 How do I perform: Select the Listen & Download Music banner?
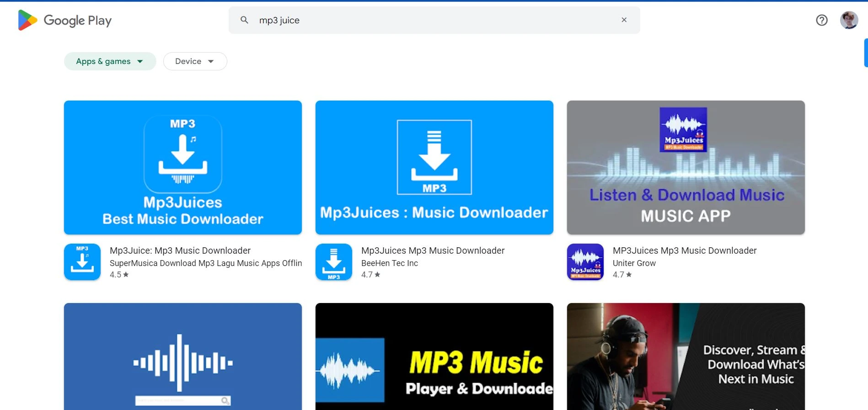tap(686, 167)
